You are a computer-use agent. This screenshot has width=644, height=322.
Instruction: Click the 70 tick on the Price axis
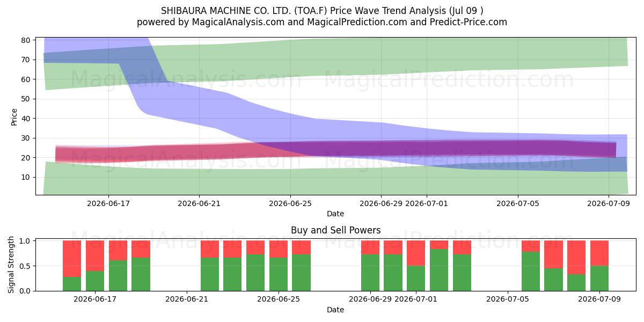coord(25,60)
